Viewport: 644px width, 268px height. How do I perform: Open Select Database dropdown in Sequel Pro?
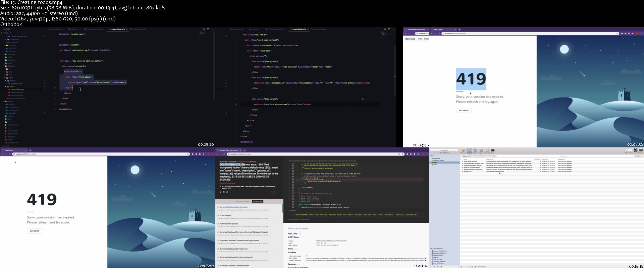pos(444,150)
